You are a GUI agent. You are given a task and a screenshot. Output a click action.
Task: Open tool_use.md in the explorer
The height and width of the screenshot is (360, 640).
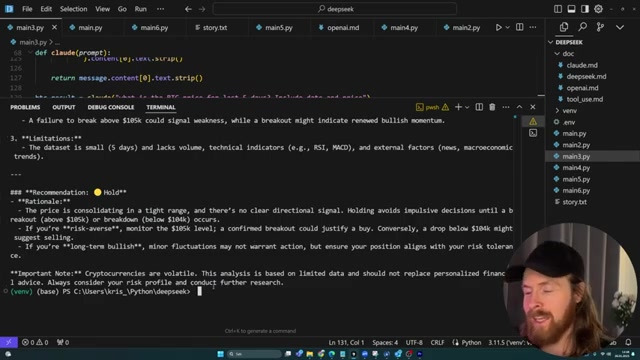pos(584,100)
